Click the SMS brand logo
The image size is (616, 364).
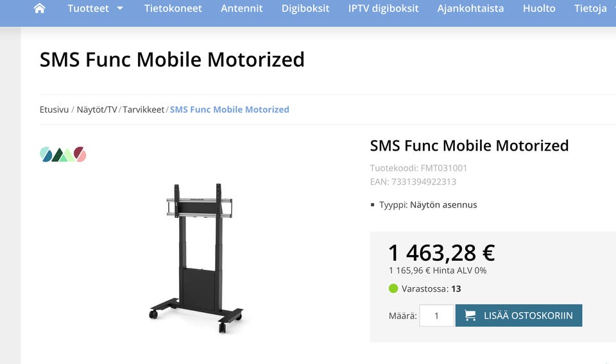63,154
